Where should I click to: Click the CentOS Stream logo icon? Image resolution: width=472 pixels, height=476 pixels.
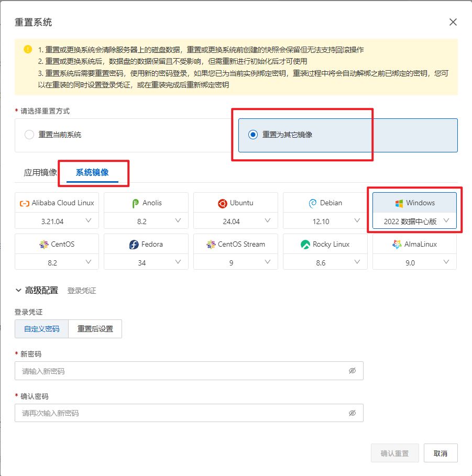pos(211,245)
